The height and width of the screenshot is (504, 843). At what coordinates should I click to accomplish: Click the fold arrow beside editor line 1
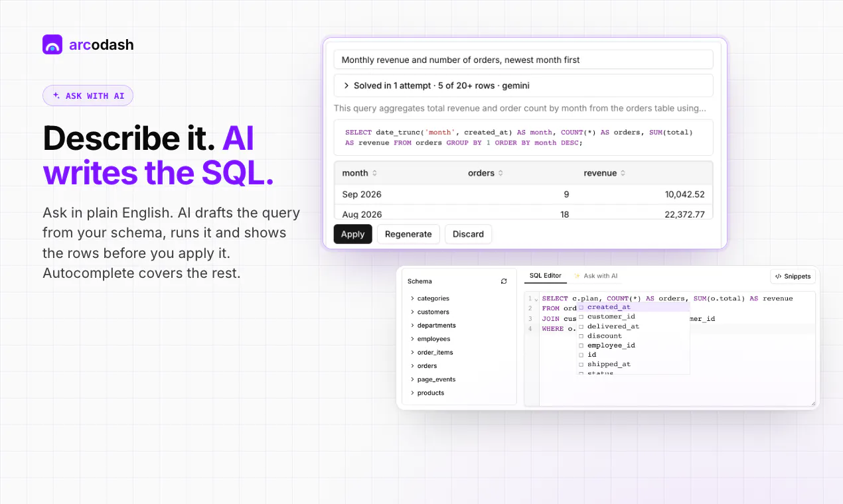[x=536, y=299]
